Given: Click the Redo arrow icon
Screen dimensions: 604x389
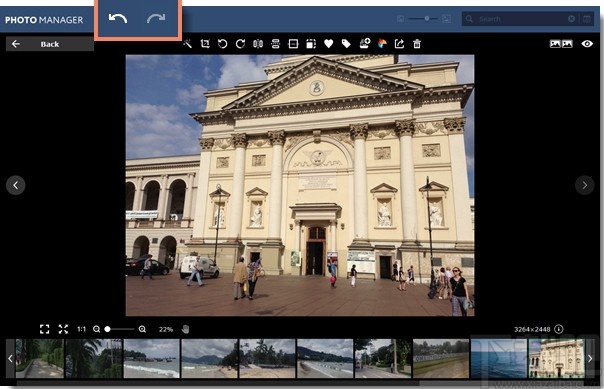Looking at the screenshot, I should tap(156, 18).
